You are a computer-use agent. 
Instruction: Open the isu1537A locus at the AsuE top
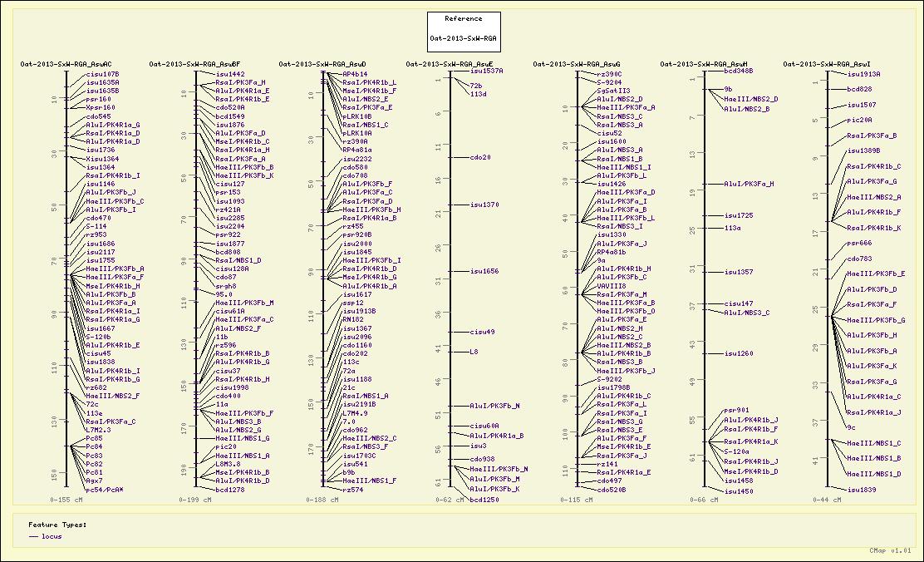pyautogui.click(x=487, y=71)
